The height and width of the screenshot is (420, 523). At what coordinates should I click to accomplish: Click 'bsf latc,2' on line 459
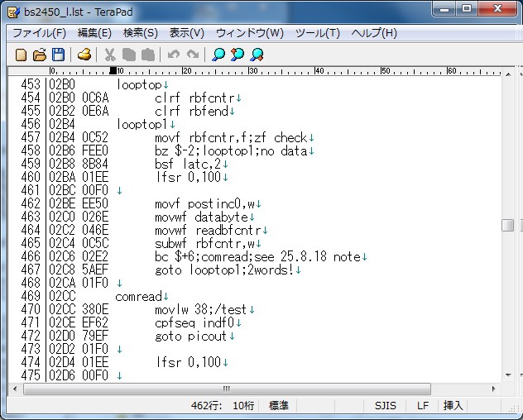(188, 164)
